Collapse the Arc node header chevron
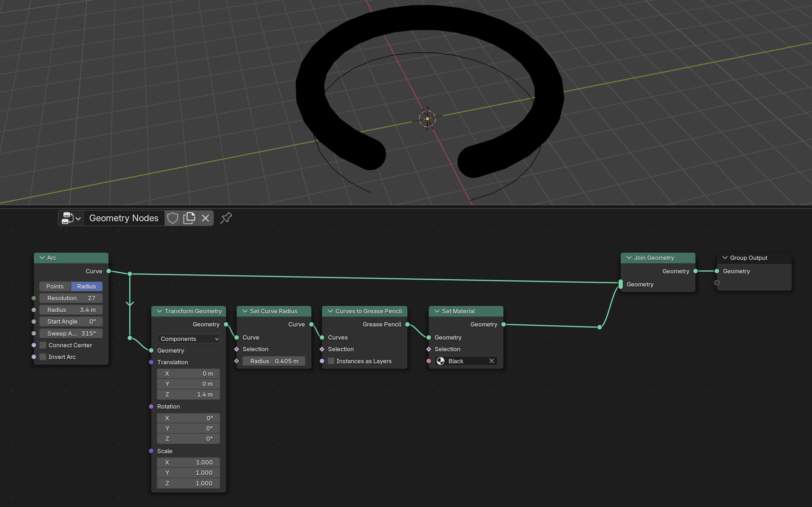The image size is (812, 507). click(x=41, y=258)
